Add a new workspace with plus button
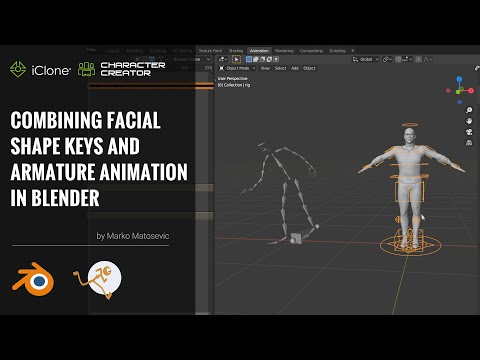This screenshot has width=480, height=360. point(353,51)
